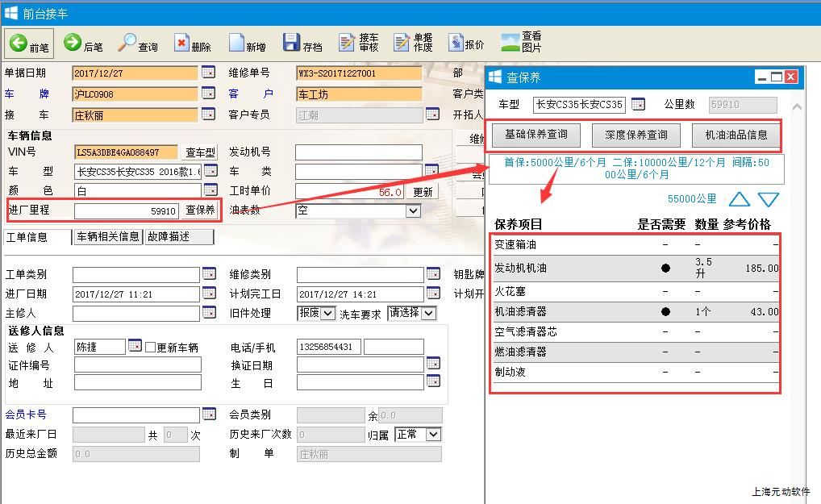The image size is (821, 504).
Task: Click the 电话/手机 input field
Action: pos(328,347)
